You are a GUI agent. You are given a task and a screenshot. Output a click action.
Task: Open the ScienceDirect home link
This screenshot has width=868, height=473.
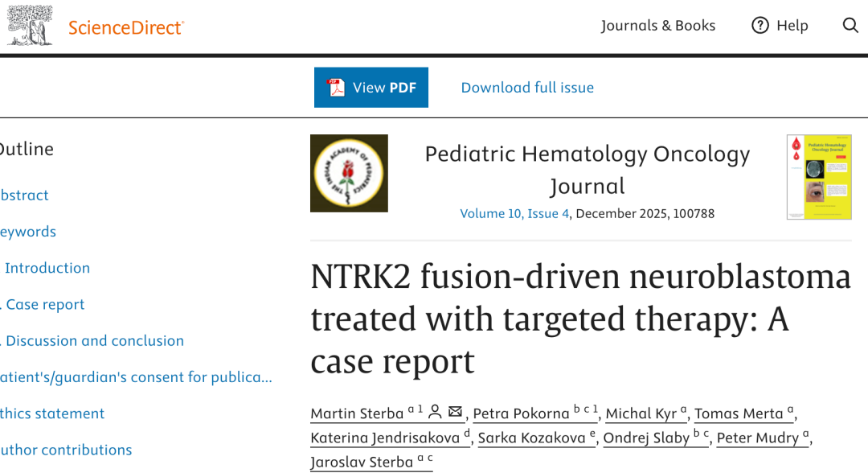(126, 27)
